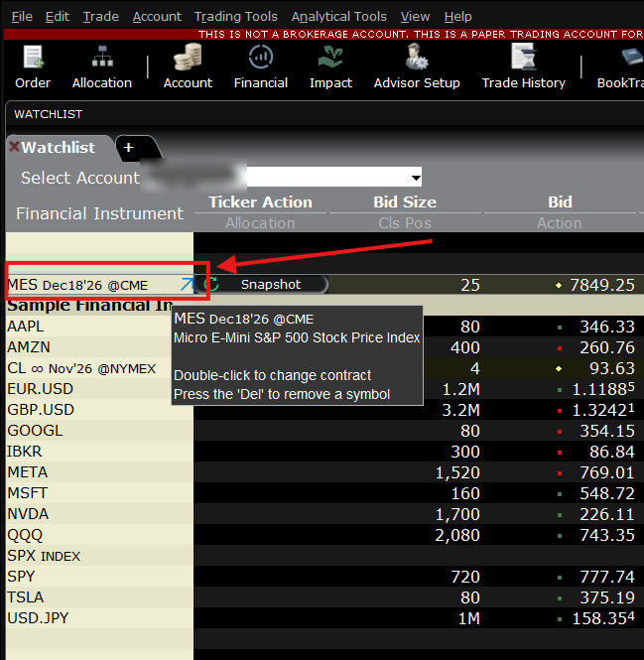The width and height of the screenshot is (644, 660).
Task: Close the Watchlist tab with red X
Action: 14,147
